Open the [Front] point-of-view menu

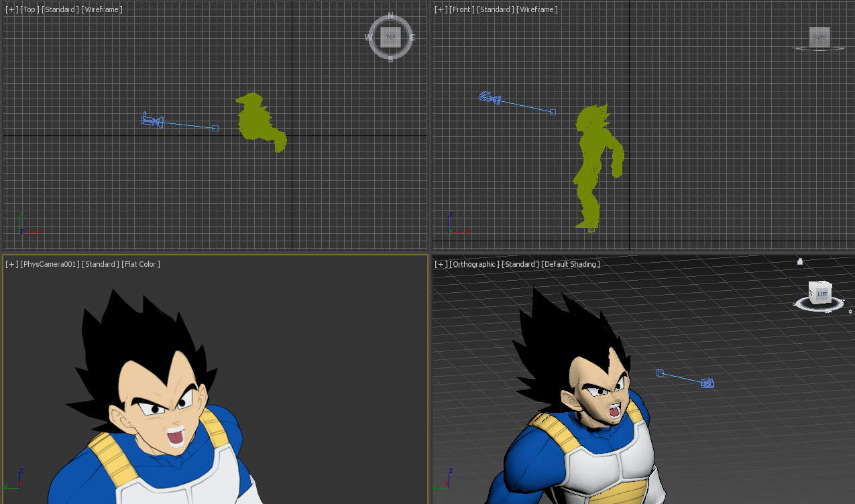[x=462, y=9]
